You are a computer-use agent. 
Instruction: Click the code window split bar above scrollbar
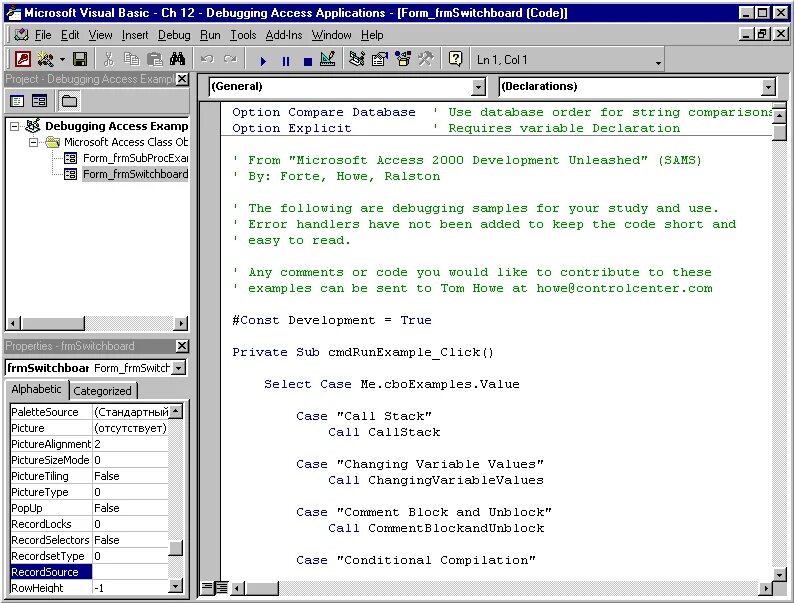(x=779, y=105)
